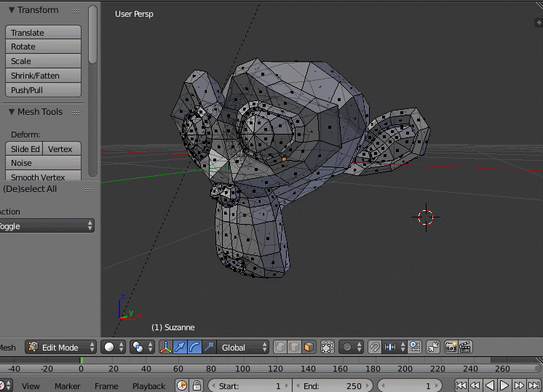
Task: Open the Edit Mode dropdown
Action: pos(61,347)
